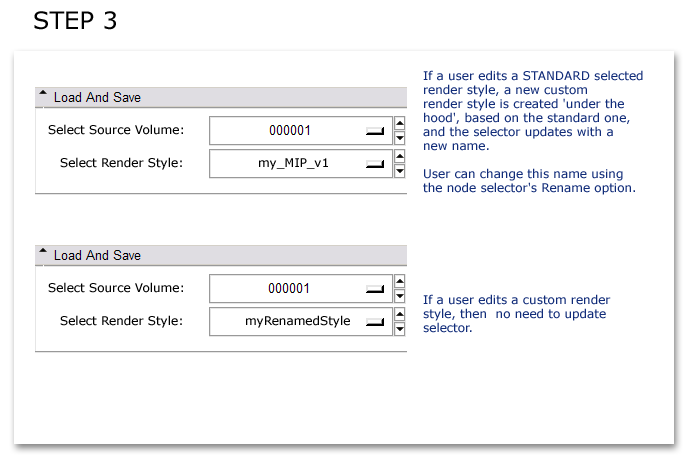Collapse the lower Load And Save panel

(x=43, y=255)
